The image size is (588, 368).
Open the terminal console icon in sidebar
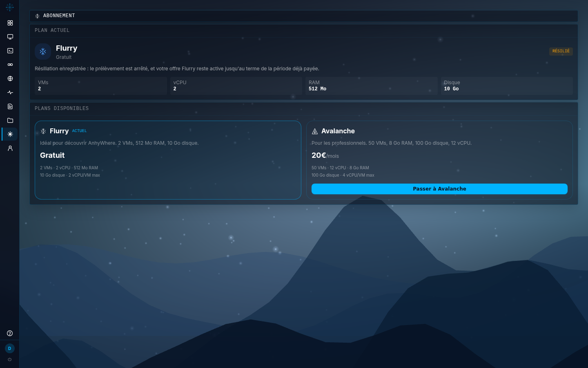tap(10, 51)
